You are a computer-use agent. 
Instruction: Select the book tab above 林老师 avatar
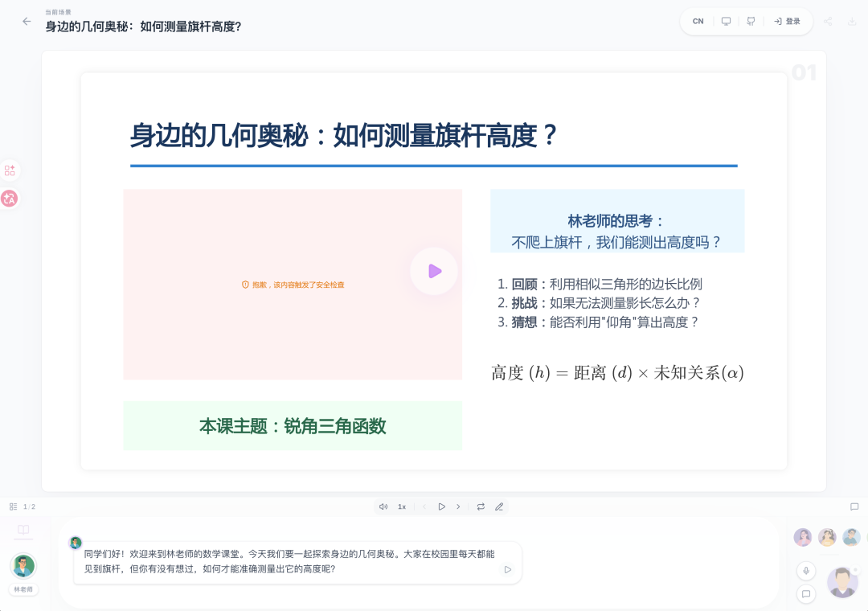pyautogui.click(x=23, y=530)
